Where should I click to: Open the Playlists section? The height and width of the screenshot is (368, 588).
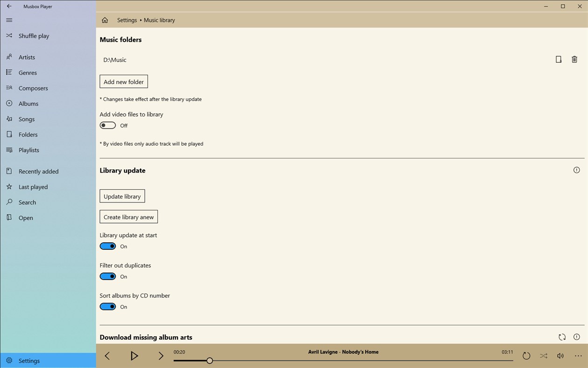[28, 150]
